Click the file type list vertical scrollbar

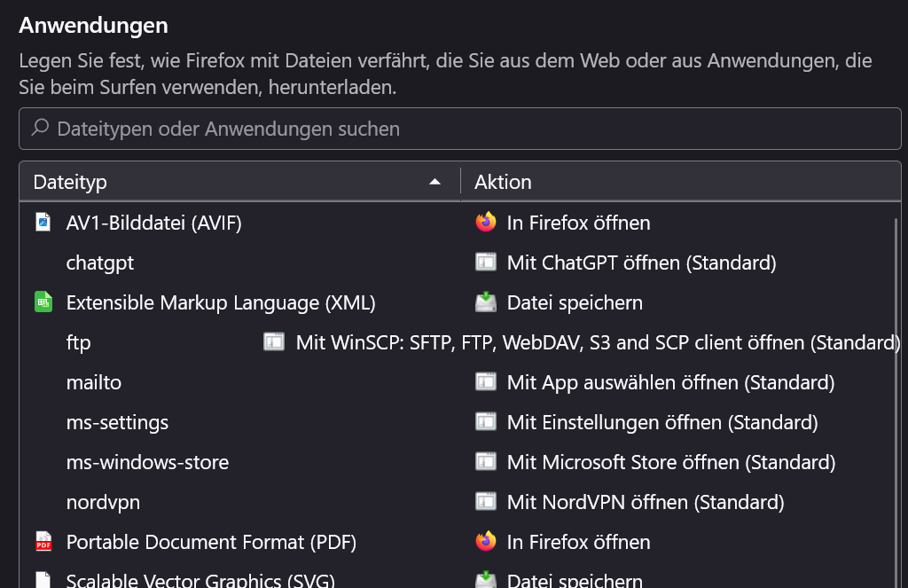tap(897, 403)
